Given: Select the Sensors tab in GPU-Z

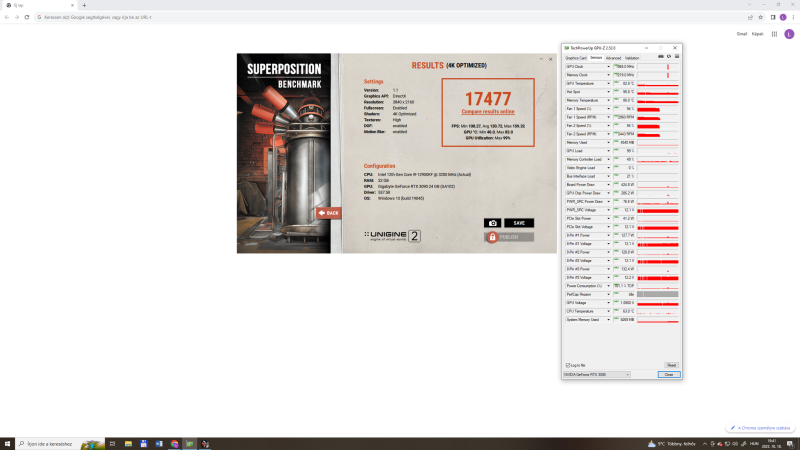Looking at the screenshot, I should click(x=596, y=58).
